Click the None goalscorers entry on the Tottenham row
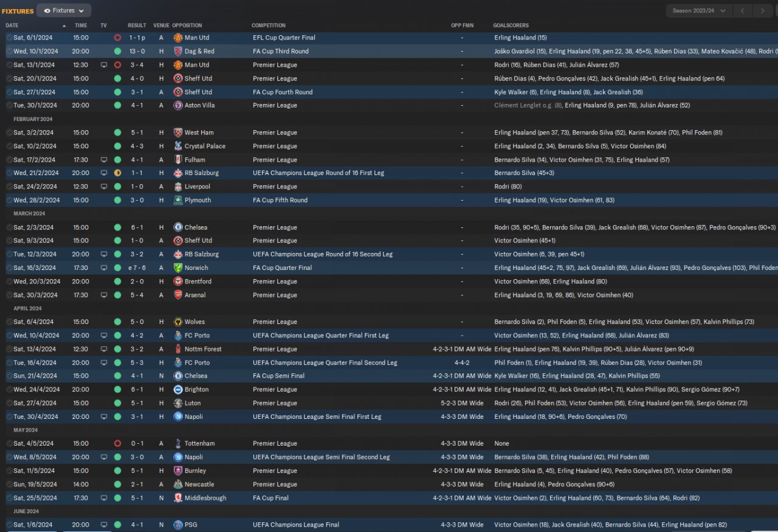This screenshot has width=778, height=532. (502, 443)
